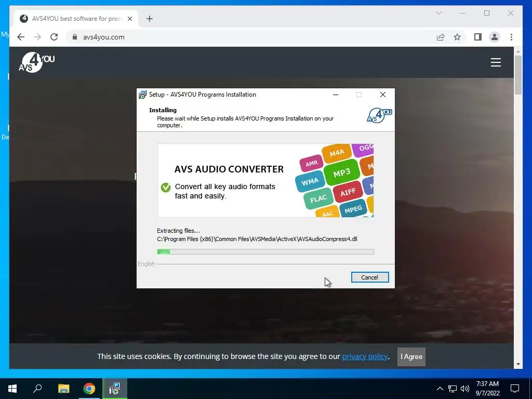Open a new tab with plus button
This screenshot has width=532, height=399.
(x=150, y=19)
